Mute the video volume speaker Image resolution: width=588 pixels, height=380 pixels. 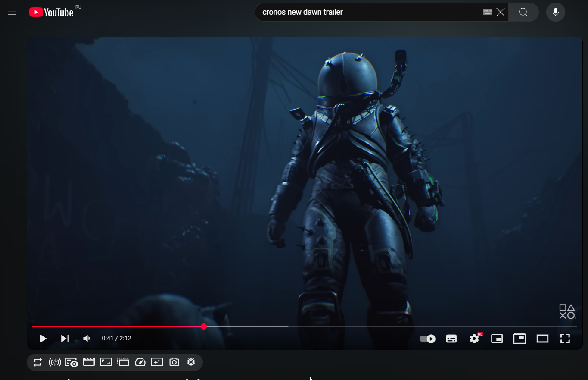pyautogui.click(x=87, y=339)
